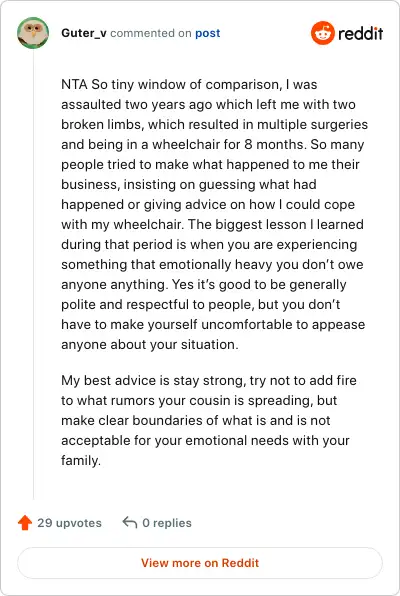Click the vertical thread line below avatar

(33, 274)
